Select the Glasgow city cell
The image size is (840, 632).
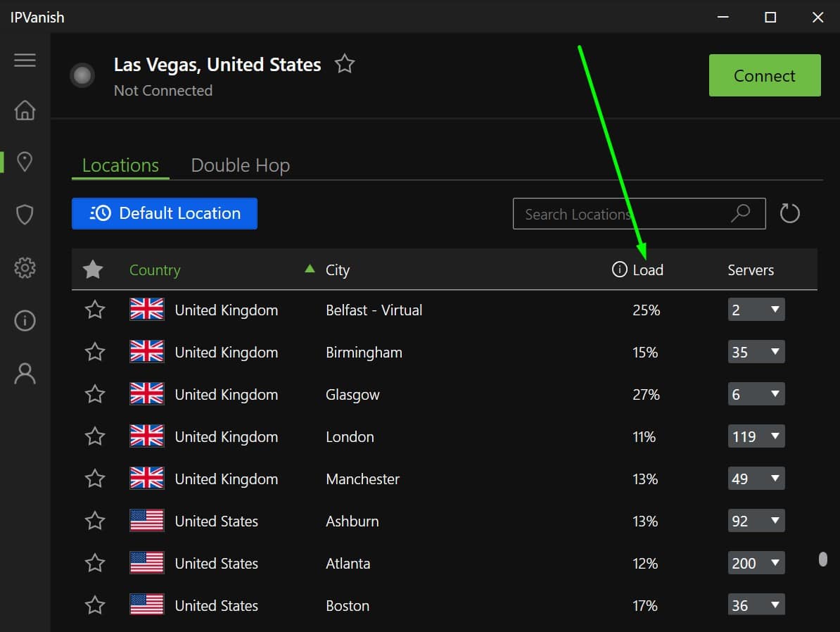coord(352,395)
